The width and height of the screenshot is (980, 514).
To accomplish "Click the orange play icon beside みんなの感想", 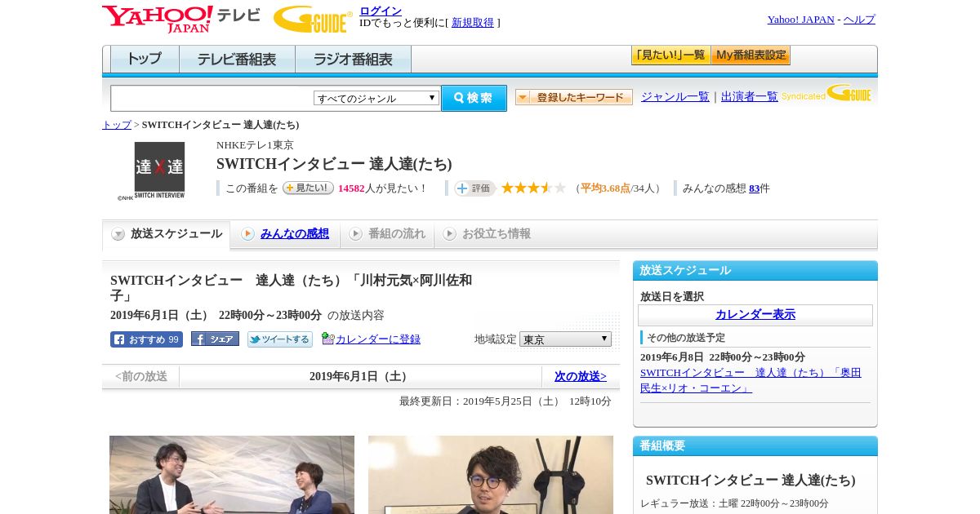I will 247,234.
